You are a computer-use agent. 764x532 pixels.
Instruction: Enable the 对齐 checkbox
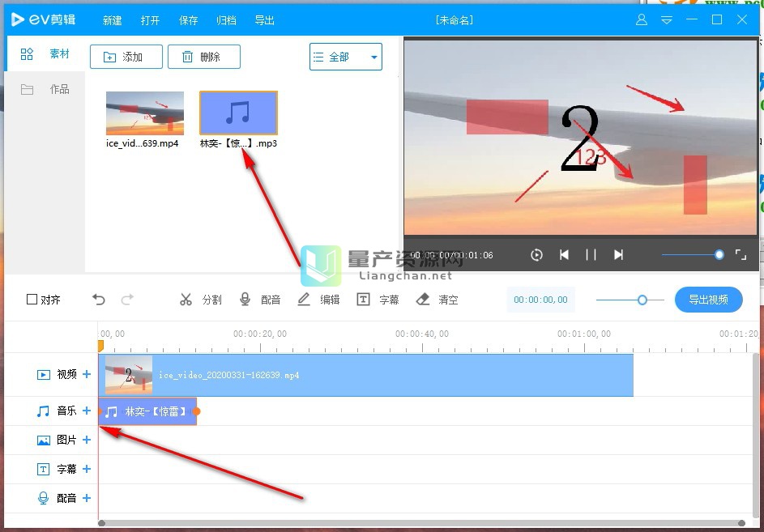coord(32,299)
